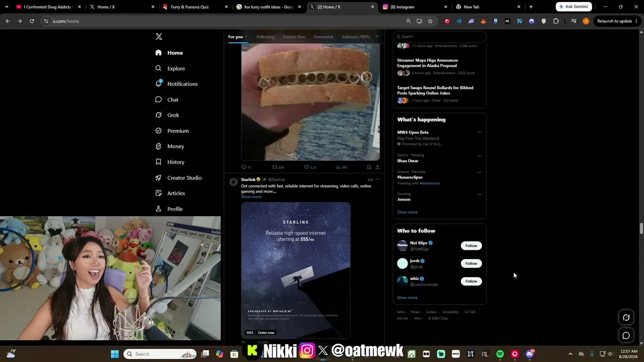Repost the sandwich photo post

(x=278, y=167)
